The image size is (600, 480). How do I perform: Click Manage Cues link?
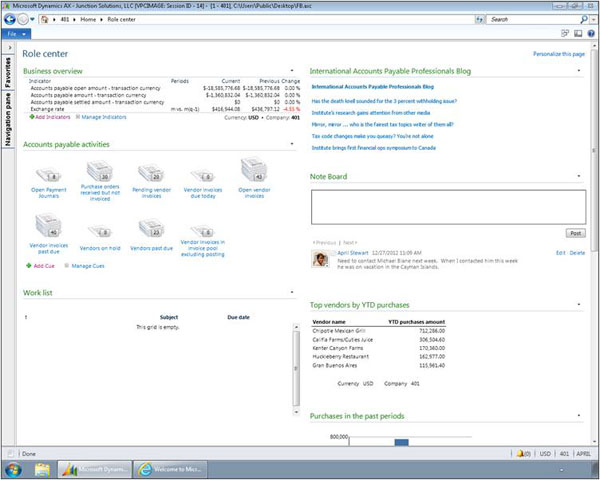click(85, 266)
